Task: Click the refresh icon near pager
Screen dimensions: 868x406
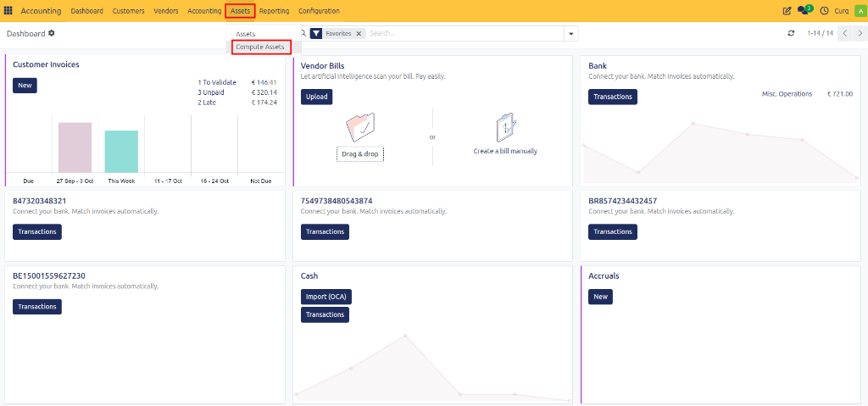Action: pyautogui.click(x=791, y=33)
